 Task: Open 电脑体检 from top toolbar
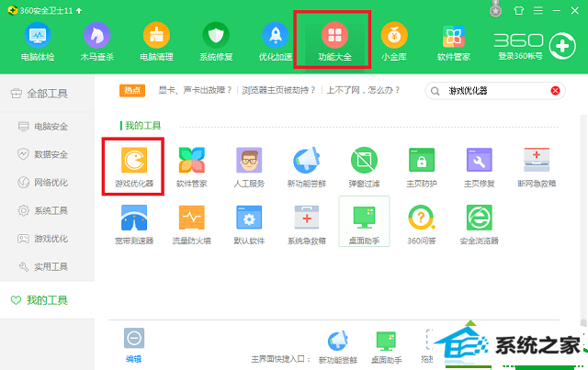click(38, 41)
